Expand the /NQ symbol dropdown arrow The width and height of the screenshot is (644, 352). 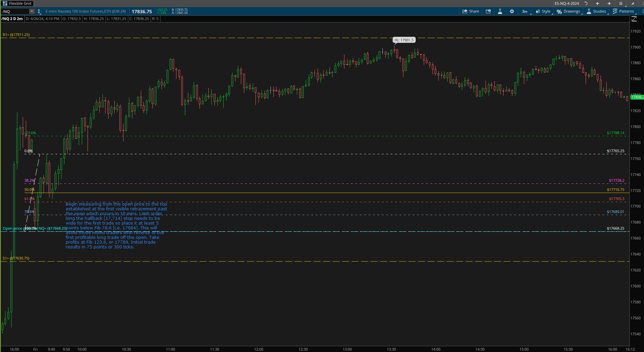[x=32, y=12]
